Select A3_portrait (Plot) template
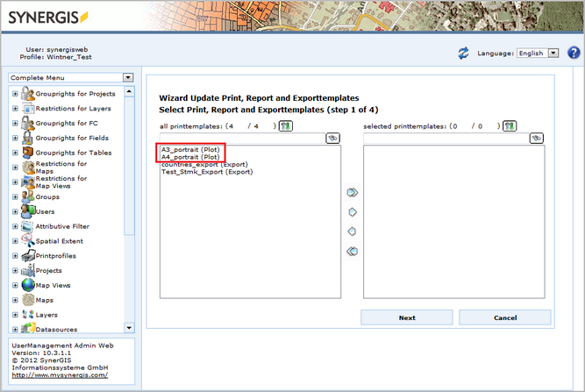Viewport: 585px width, 392px height. (x=190, y=150)
